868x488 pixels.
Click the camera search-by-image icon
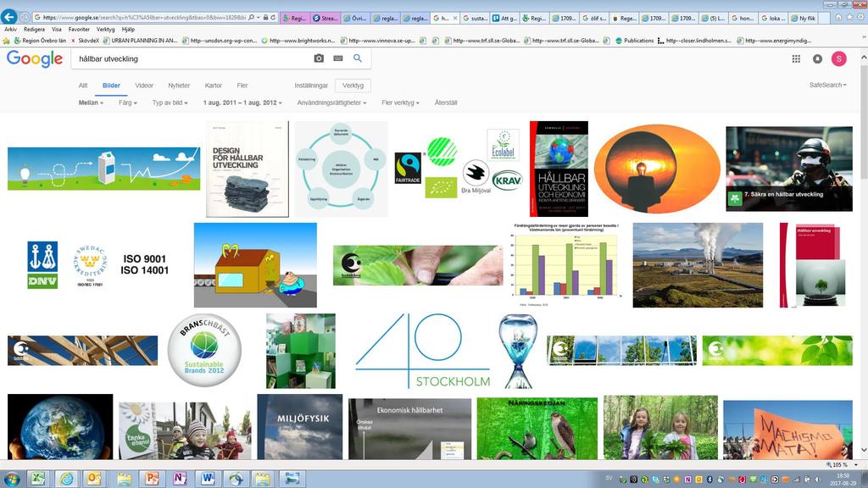tap(319, 58)
